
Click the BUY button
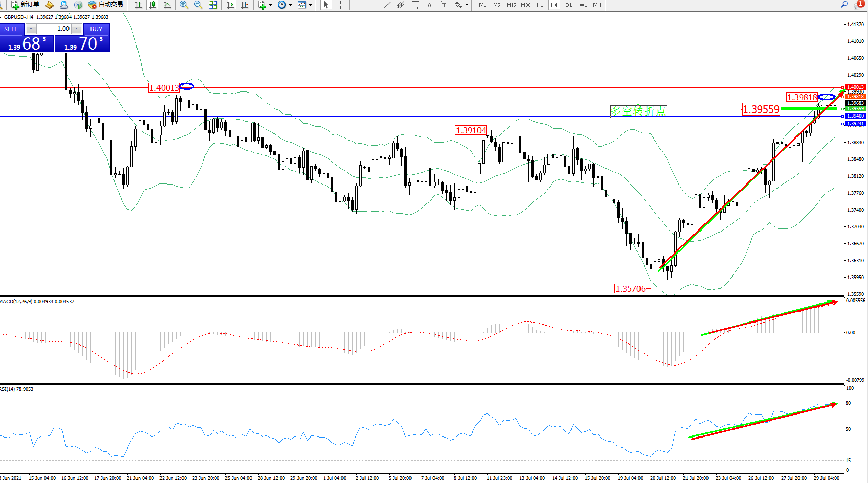click(x=96, y=29)
